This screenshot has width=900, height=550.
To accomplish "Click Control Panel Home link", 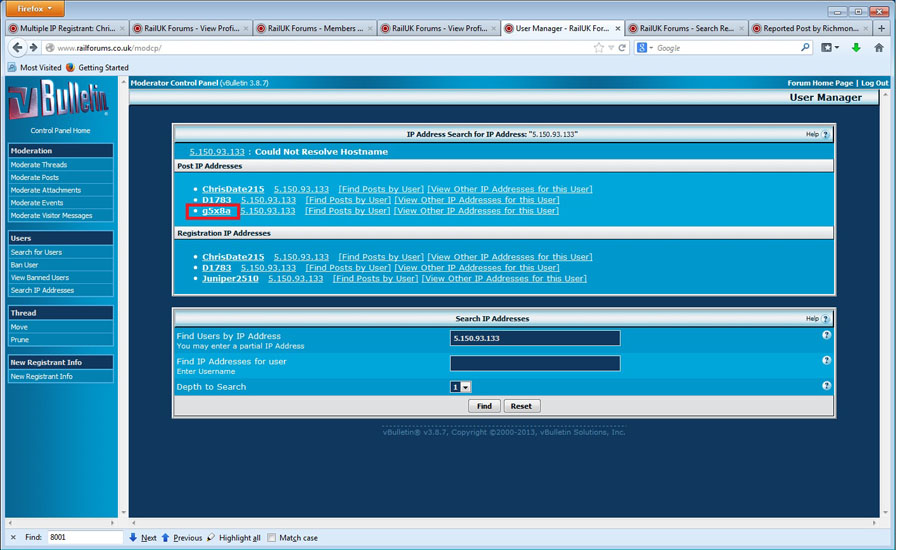I will pos(60,130).
